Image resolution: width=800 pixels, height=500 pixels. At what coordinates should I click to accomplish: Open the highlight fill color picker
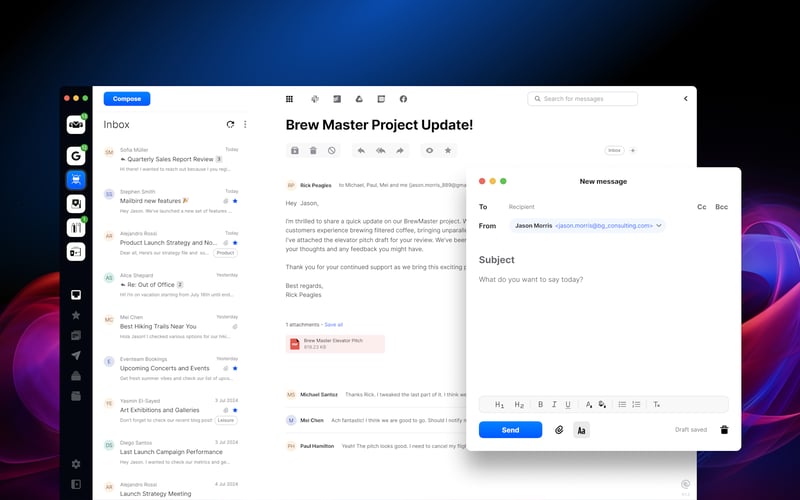pyautogui.click(x=603, y=405)
